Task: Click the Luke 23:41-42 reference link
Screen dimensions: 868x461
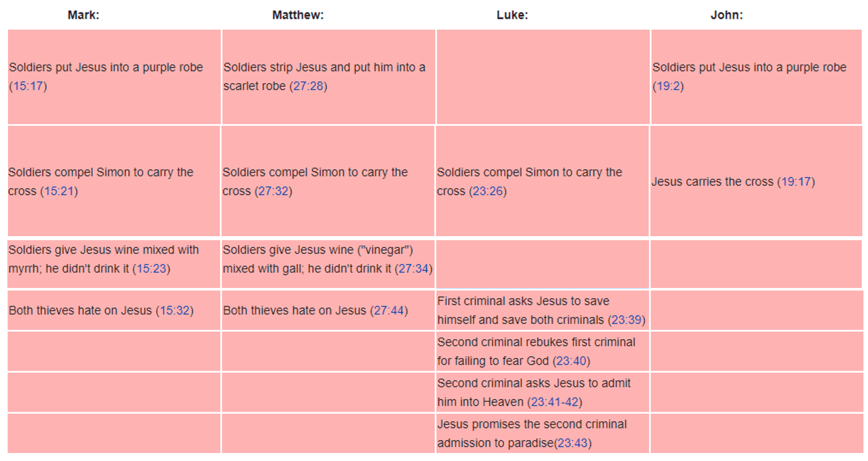Action: tap(555, 402)
